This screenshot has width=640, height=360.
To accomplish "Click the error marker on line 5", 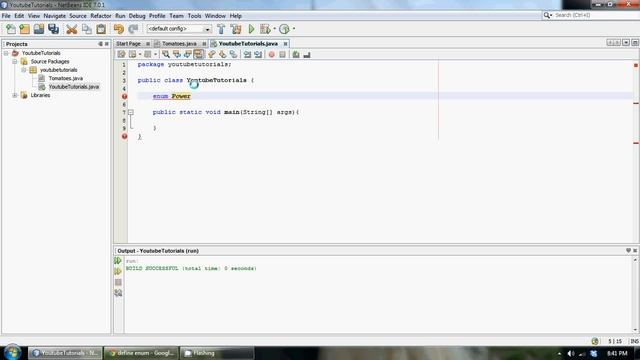I will pos(124,96).
